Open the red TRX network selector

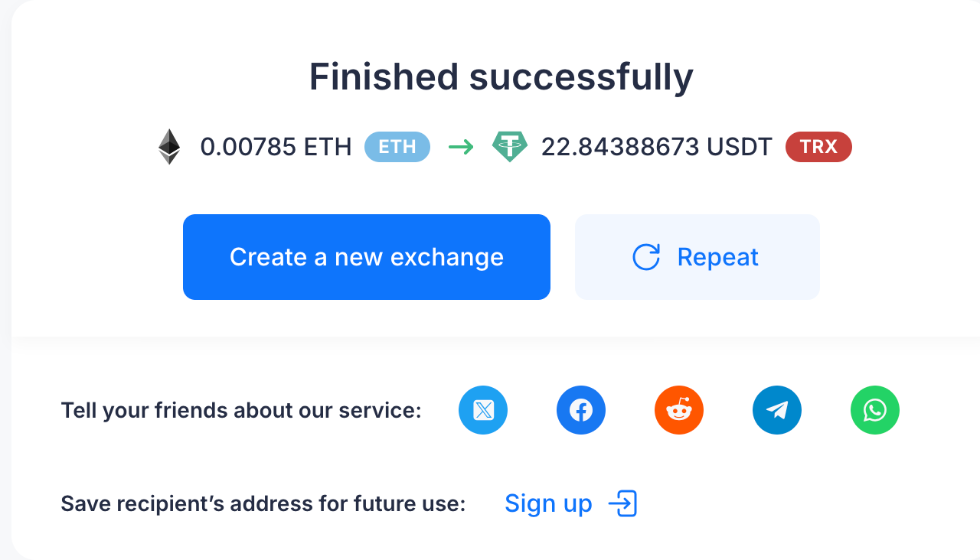pyautogui.click(x=818, y=146)
